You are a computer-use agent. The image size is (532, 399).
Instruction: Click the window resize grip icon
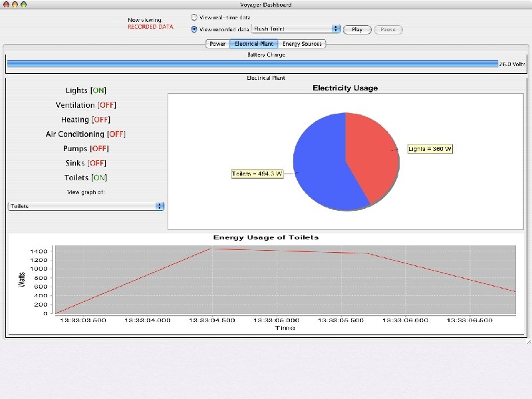(x=529, y=342)
